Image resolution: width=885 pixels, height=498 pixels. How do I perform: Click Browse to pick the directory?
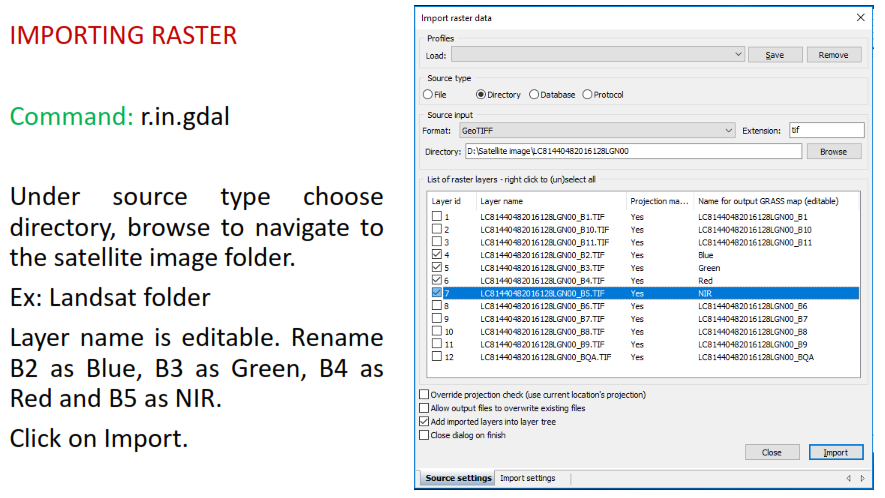[833, 152]
